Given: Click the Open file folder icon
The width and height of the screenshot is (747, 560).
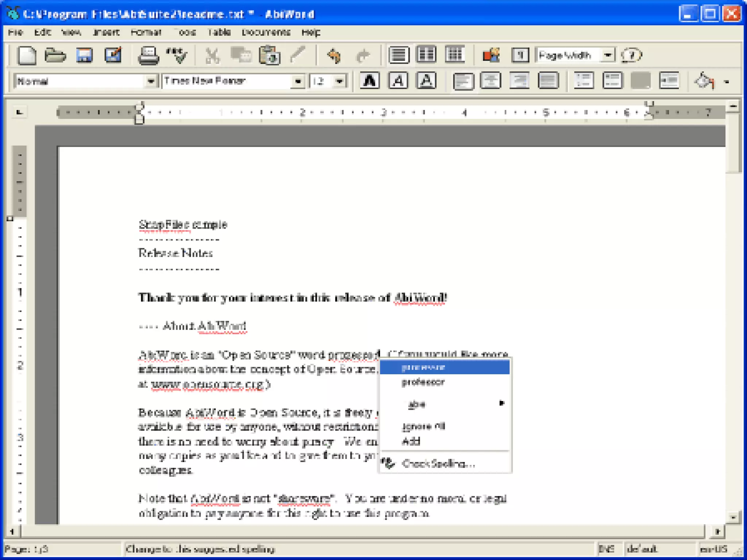Looking at the screenshot, I should point(55,56).
